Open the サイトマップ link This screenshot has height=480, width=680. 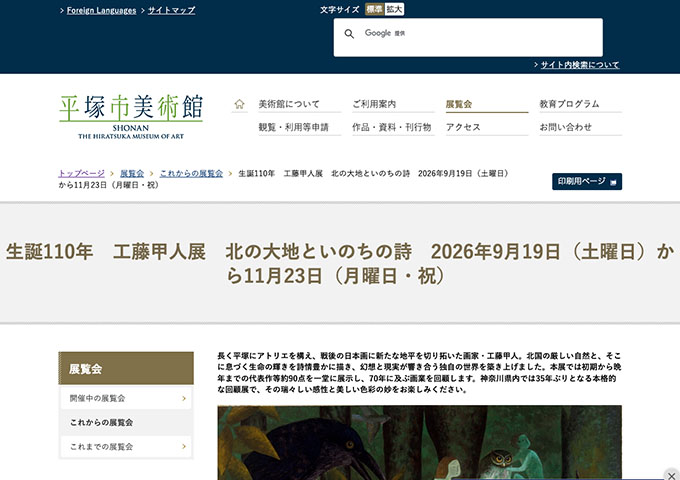[171, 10]
